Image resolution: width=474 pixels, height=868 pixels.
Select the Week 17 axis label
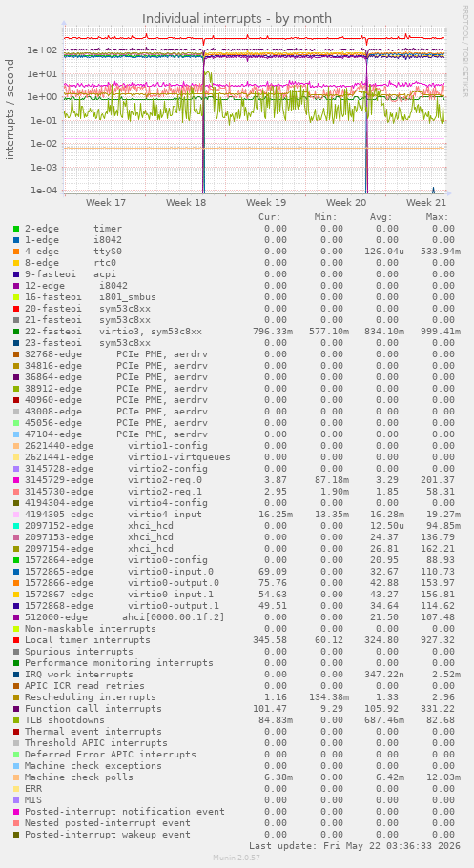tap(106, 203)
